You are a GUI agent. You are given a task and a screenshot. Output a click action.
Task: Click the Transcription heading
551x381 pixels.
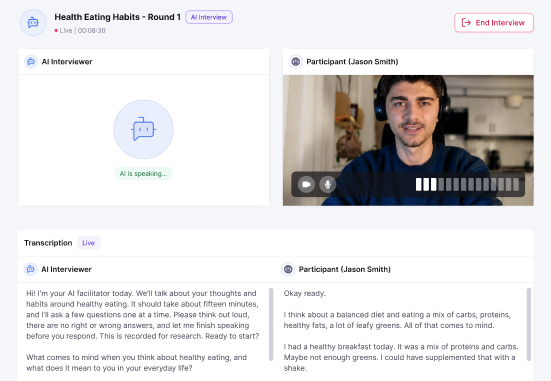coord(48,243)
